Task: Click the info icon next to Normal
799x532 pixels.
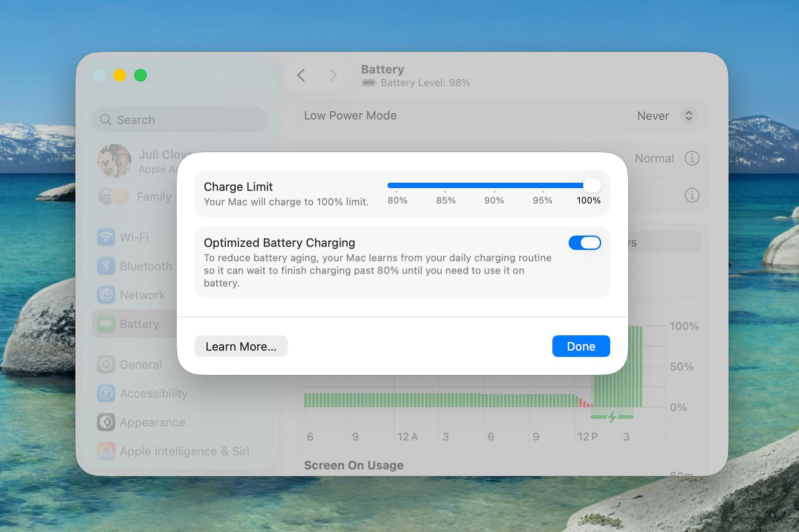Action: [692, 158]
